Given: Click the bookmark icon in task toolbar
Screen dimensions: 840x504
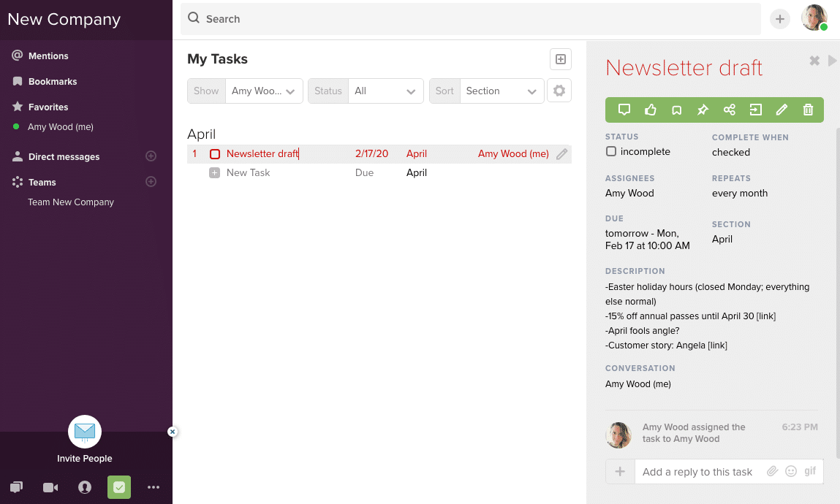Looking at the screenshot, I should [676, 110].
